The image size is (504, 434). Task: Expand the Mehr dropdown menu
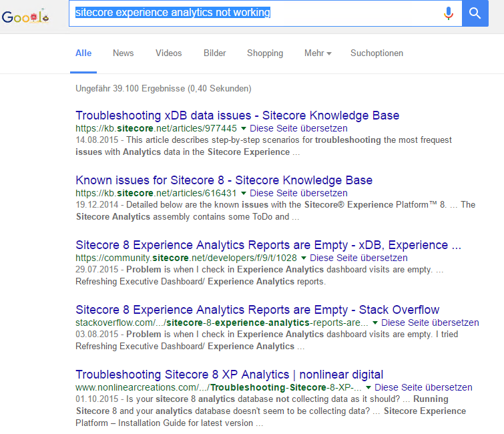pyautogui.click(x=318, y=53)
